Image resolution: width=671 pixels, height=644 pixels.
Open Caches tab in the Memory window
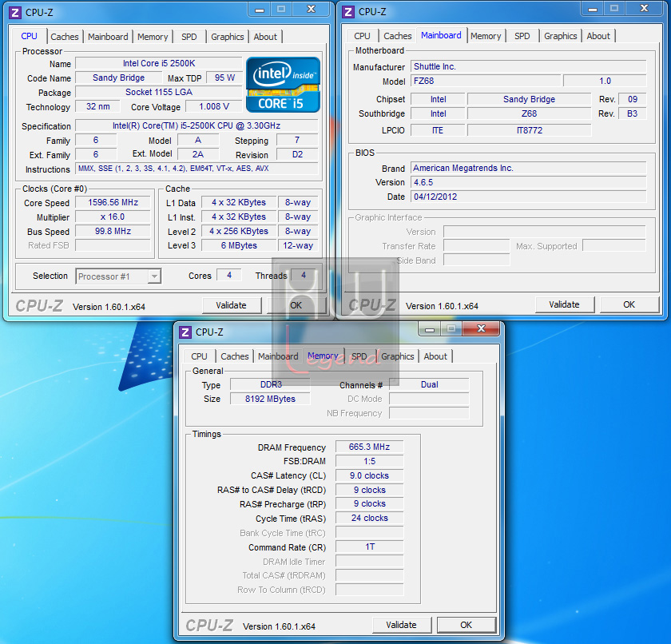pos(235,356)
